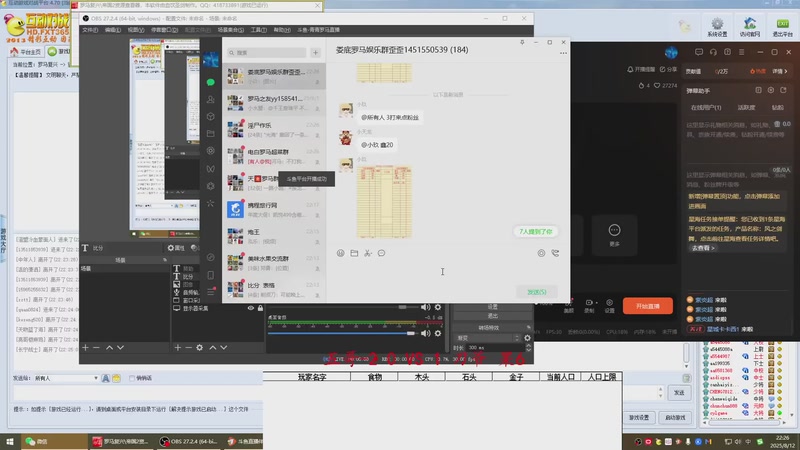Open transition gear settings in OBS
800x450 pixels.
(528, 338)
